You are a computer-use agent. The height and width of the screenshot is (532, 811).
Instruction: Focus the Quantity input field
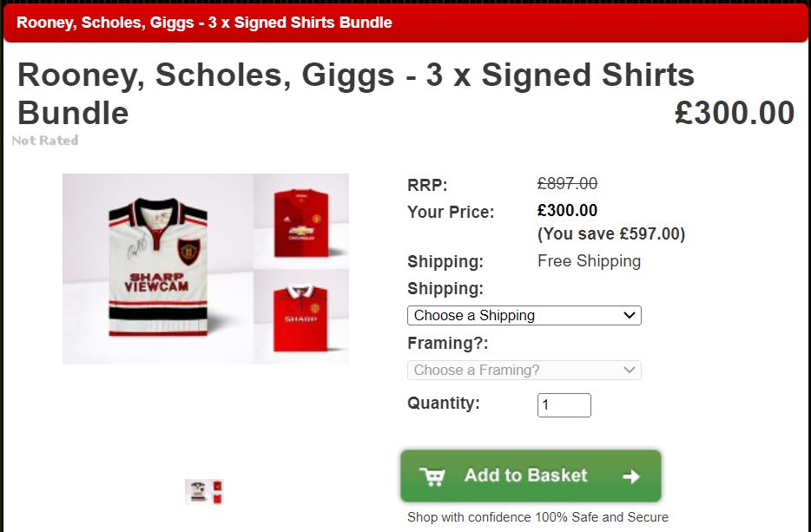(564, 405)
